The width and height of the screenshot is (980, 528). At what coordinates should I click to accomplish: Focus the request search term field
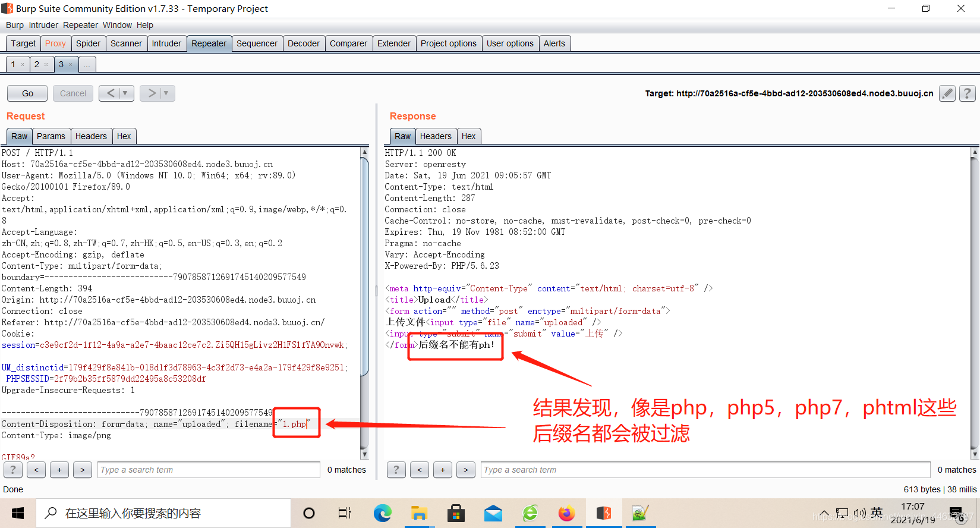coord(209,470)
